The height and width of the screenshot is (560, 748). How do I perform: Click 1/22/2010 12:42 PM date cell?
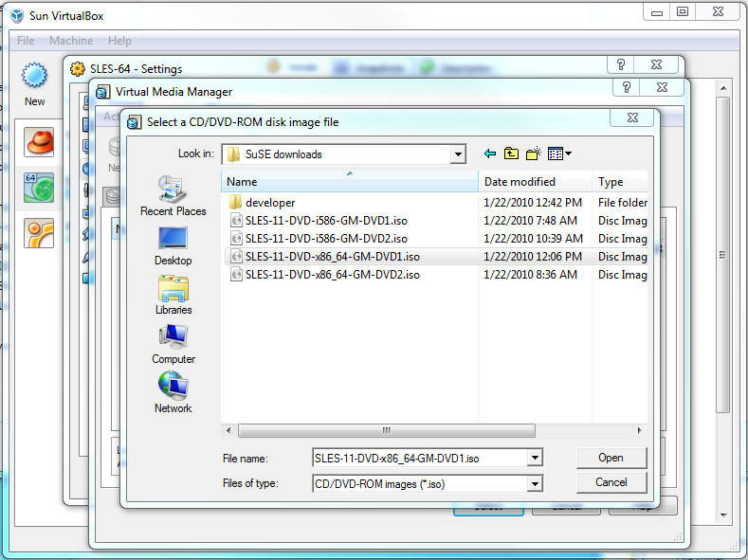[x=533, y=203]
